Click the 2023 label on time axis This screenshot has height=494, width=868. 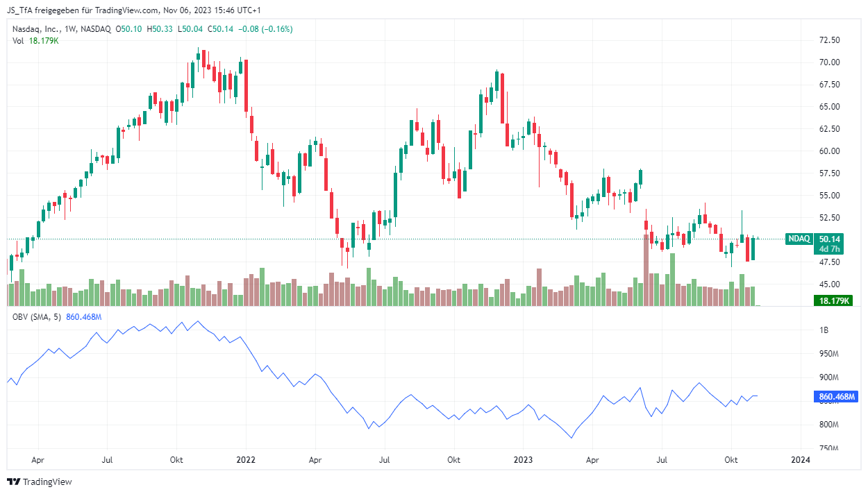pos(523,459)
